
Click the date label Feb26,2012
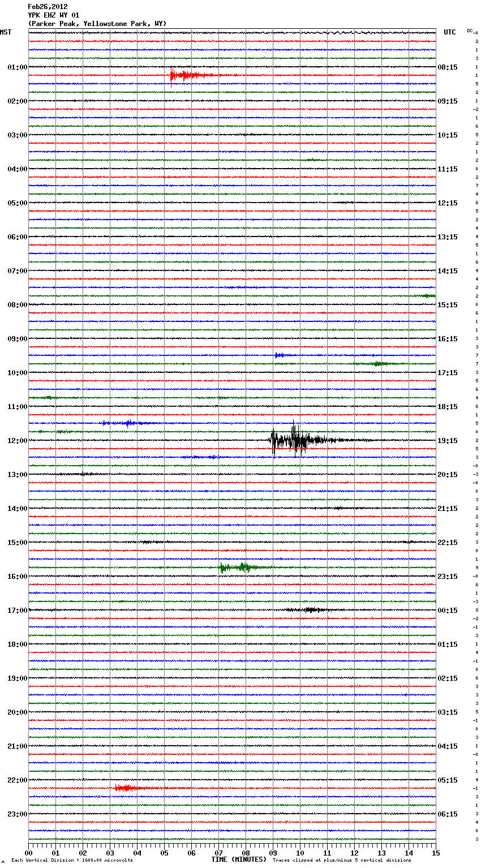coord(48,7)
